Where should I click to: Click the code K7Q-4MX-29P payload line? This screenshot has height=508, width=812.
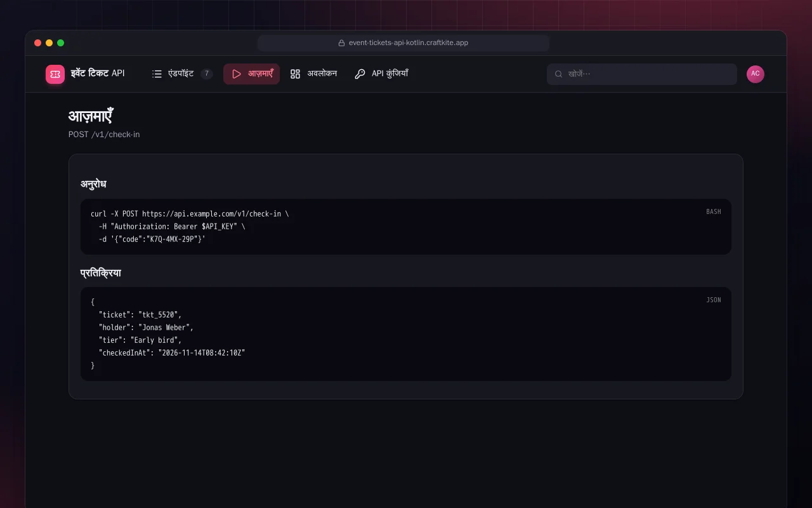point(152,239)
